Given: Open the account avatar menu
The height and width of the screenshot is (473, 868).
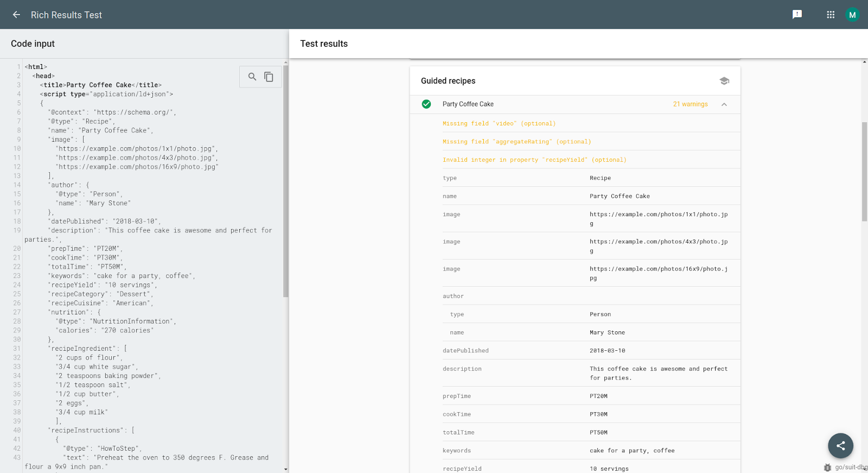Looking at the screenshot, I should 852,15.
